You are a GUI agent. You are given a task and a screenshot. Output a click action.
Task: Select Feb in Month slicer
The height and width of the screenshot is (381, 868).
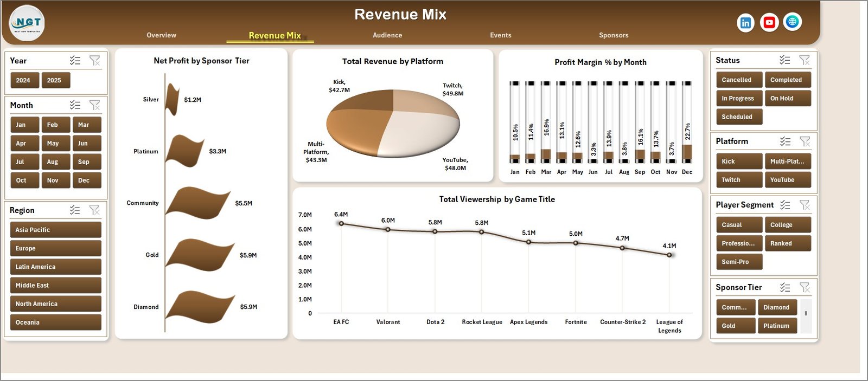(x=55, y=125)
